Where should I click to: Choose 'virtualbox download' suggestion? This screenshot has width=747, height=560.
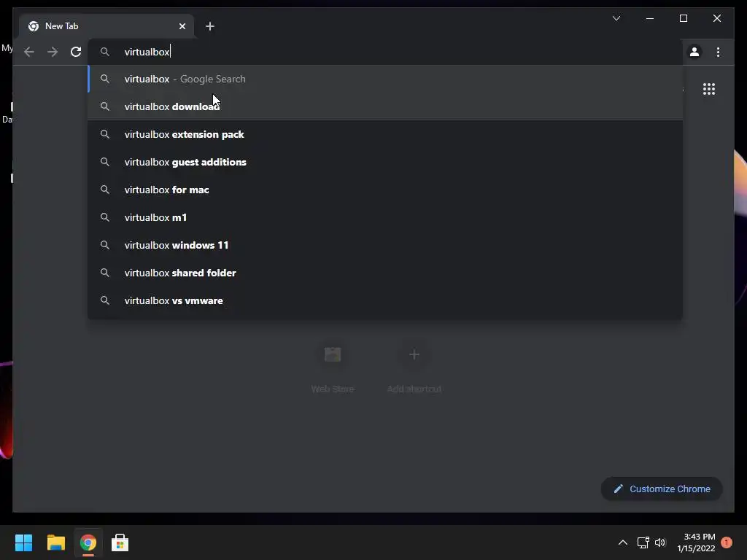385,106
